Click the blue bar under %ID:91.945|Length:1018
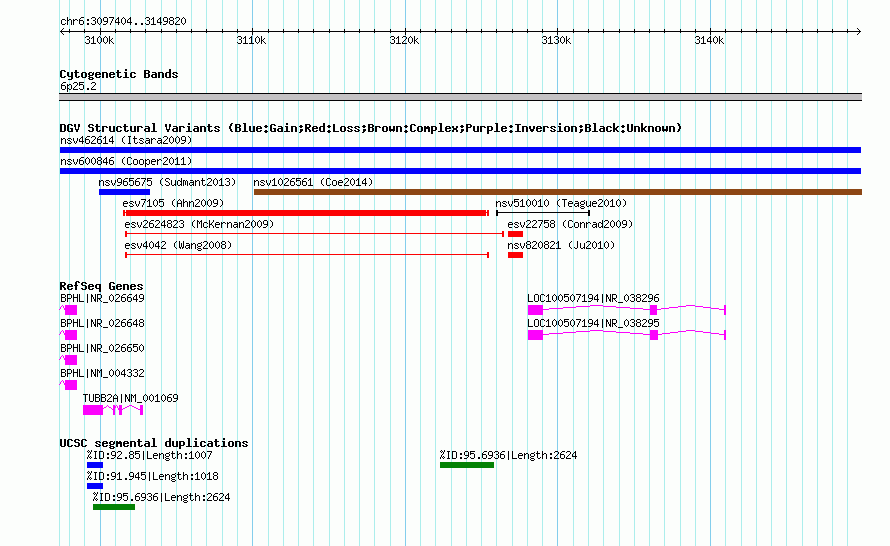Image resolution: width=890 pixels, height=546 pixels. coord(95,486)
